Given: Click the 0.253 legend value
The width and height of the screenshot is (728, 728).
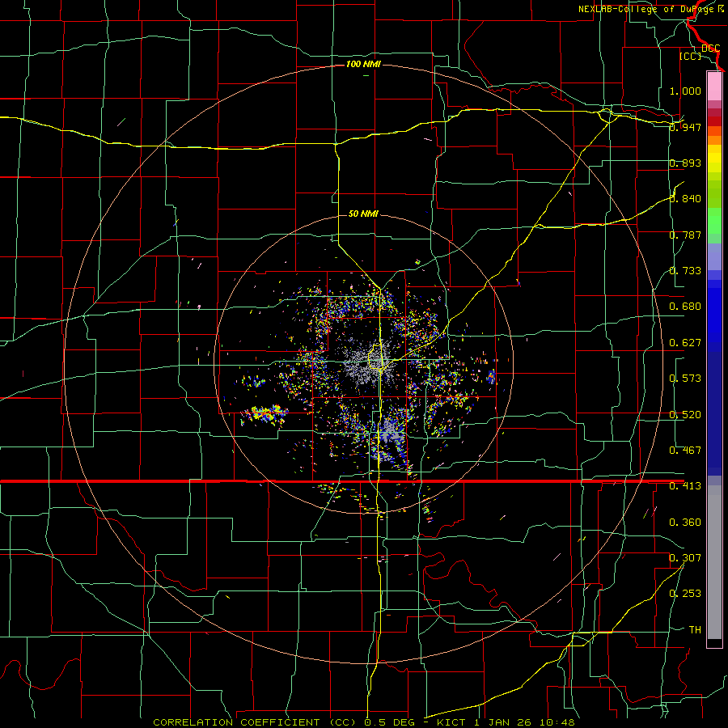Looking at the screenshot, I should 685,593.
